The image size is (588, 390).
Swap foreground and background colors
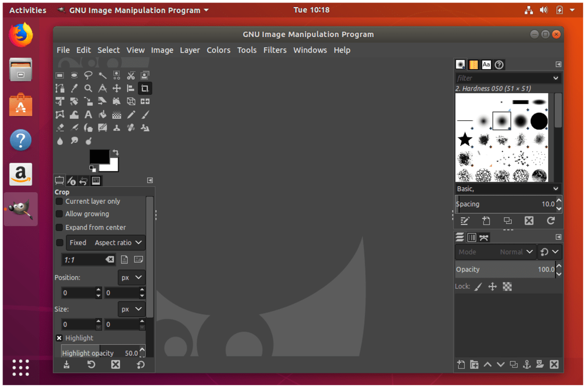[115, 153]
